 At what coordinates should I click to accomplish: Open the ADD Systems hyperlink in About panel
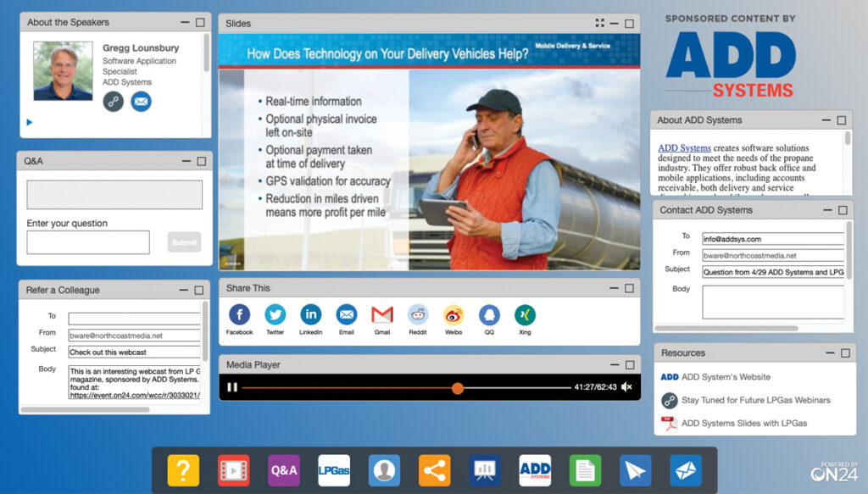[684, 147]
